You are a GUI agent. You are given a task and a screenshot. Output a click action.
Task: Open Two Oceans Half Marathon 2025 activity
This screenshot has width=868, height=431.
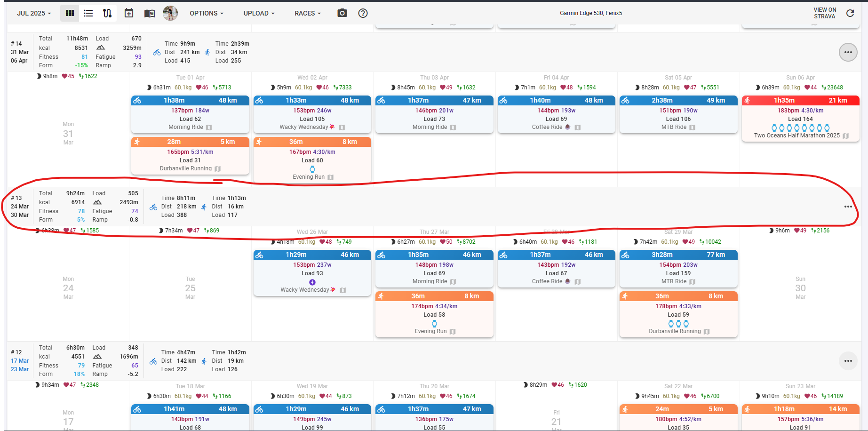point(796,136)
